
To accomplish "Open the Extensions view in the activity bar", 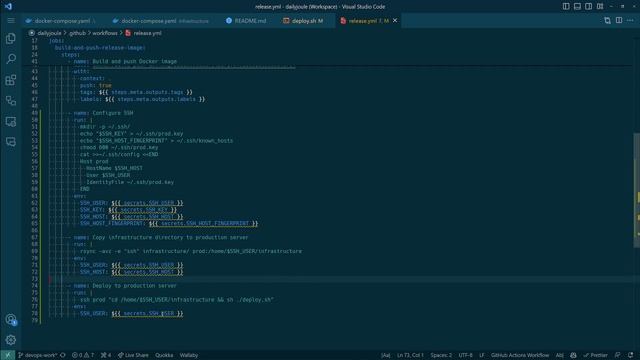I will click(x=11, y=80).
